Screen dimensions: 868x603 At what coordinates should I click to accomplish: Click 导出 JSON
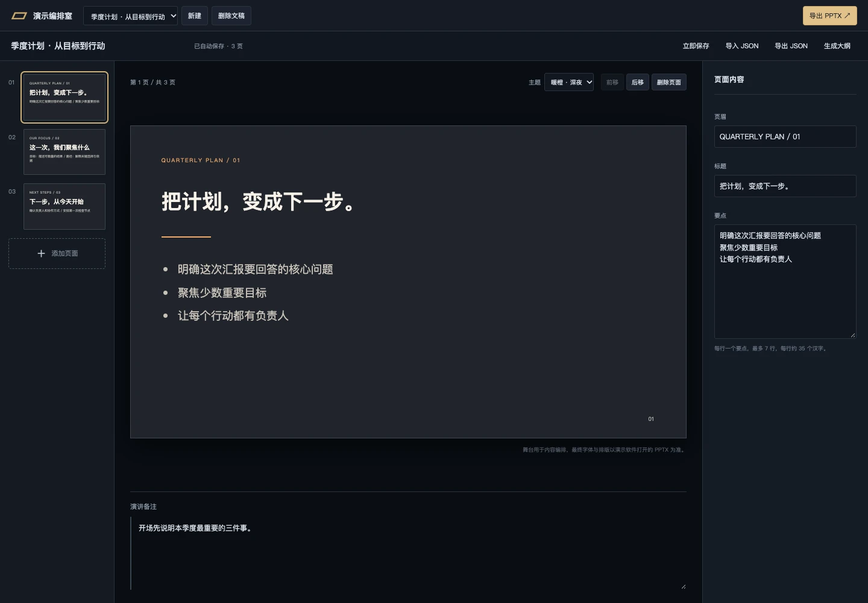click(x=791, y=46)
